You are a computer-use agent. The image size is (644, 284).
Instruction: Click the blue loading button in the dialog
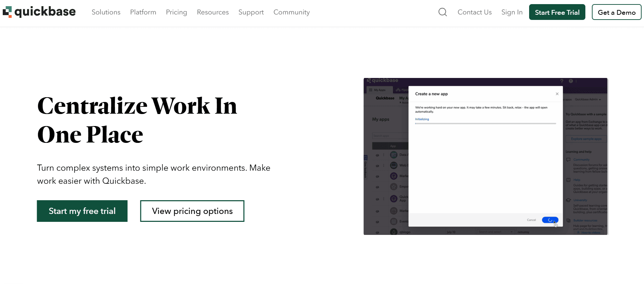tap(550, 220)
